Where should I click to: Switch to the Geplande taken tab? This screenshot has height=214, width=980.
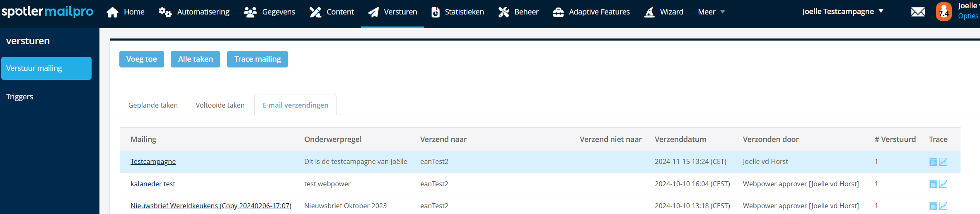coord(153,105)
